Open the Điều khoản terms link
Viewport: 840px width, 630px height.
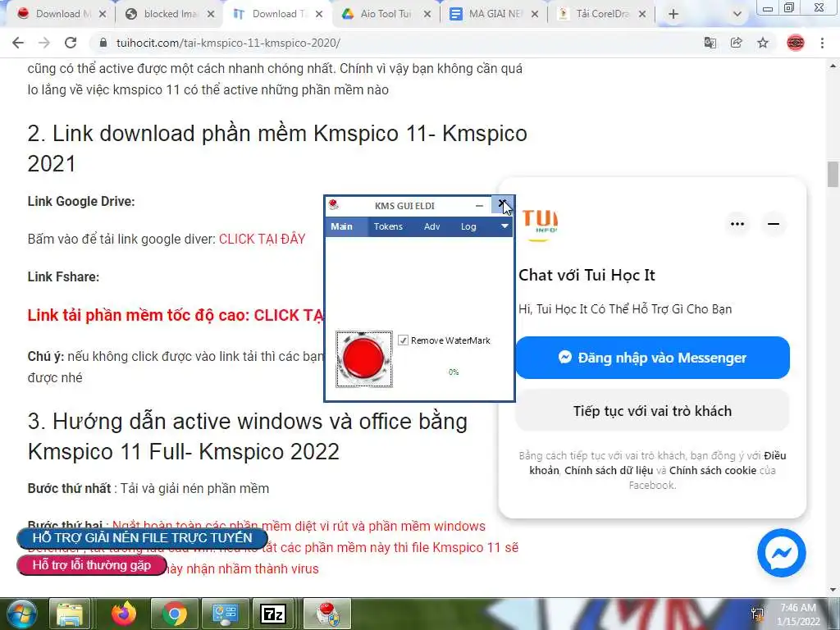click(x=774, y=455)
